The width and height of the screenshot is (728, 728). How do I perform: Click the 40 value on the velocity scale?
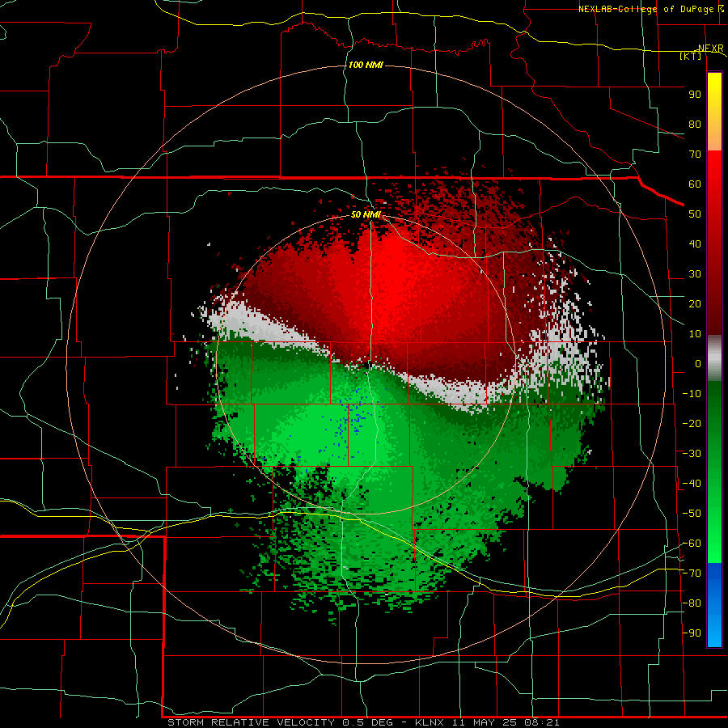point(695,244)
